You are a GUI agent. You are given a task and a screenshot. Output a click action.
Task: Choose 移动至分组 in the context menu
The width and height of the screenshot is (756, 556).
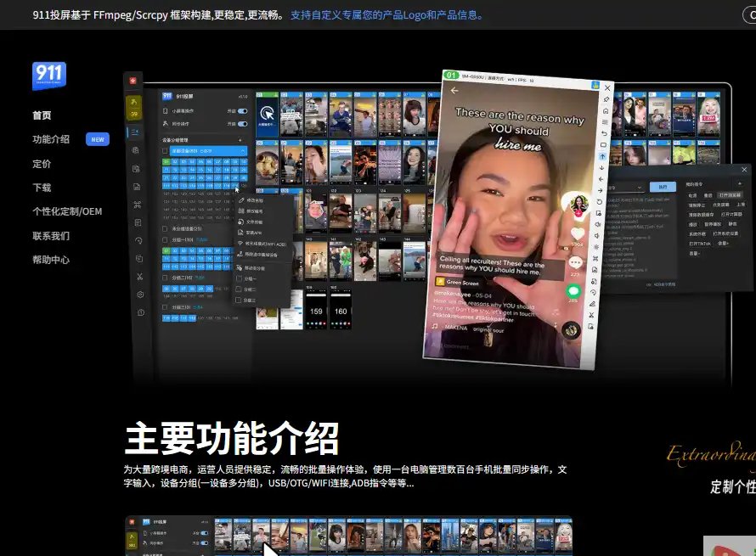(x=251, y=268)
